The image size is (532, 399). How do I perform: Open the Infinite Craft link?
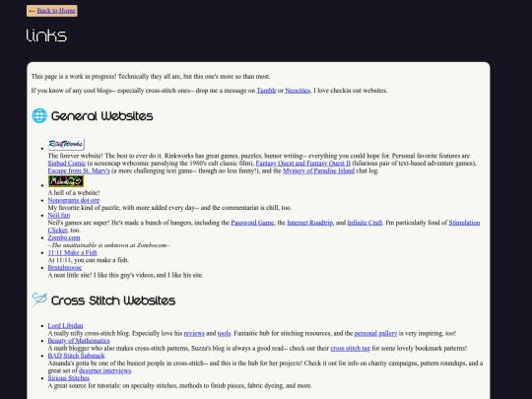pyautogui.click(x=365, y=223)
